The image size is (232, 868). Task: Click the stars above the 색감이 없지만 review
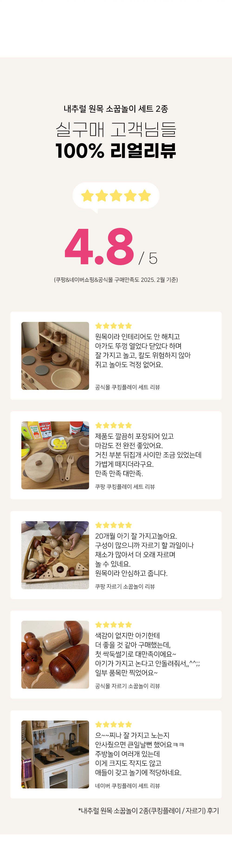113,625
